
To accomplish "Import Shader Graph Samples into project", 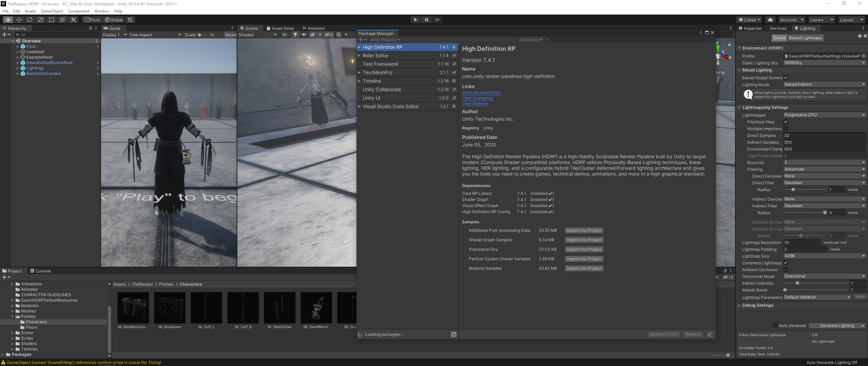I will click(584, 240).
